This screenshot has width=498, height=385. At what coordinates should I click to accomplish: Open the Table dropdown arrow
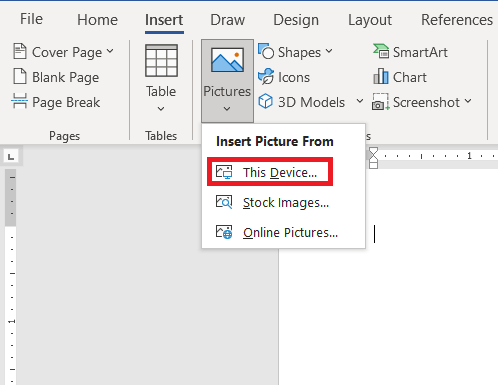161,109
